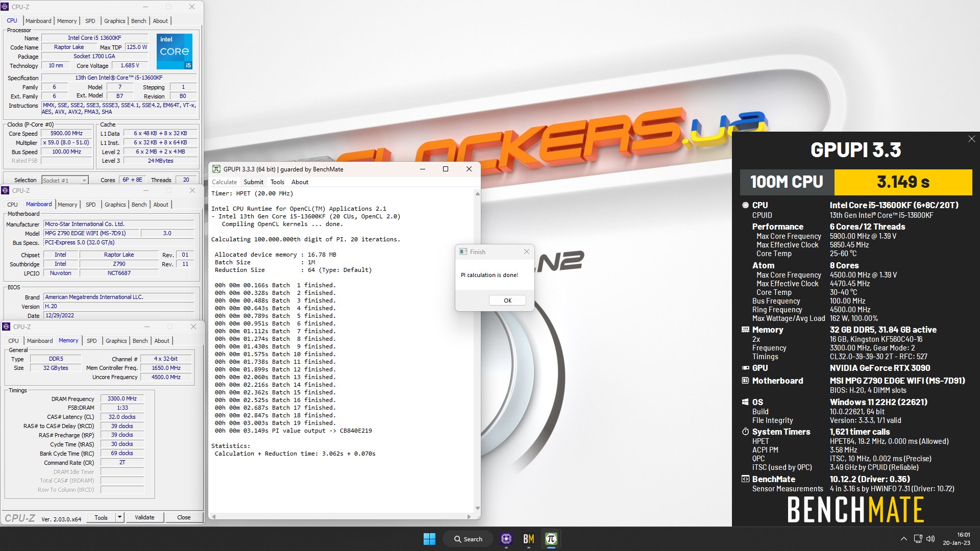Screen dimensions: 980x551
Task: Show hidden tray icons chevron
Action: pyautogui.click(x=904, y=539)
